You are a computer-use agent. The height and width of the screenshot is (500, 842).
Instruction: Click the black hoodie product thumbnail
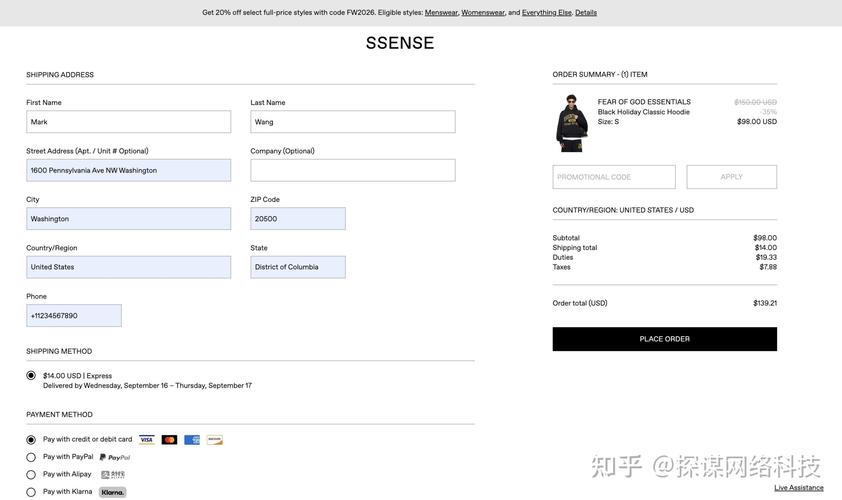tap(571, 124)
